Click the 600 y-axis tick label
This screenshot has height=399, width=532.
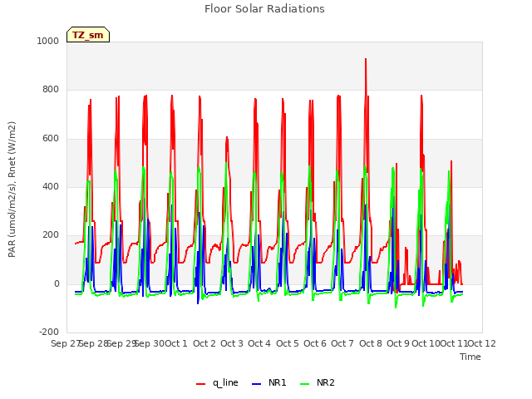tap(51, 138)
